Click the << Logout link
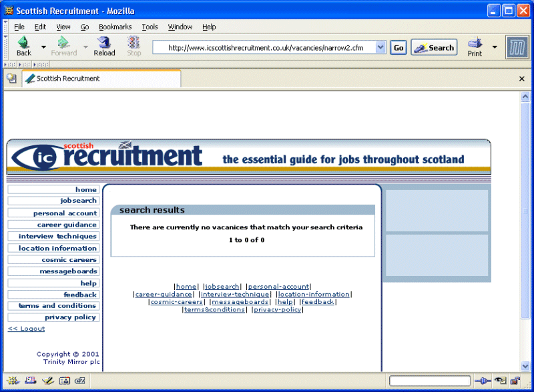 click(26, 329)
